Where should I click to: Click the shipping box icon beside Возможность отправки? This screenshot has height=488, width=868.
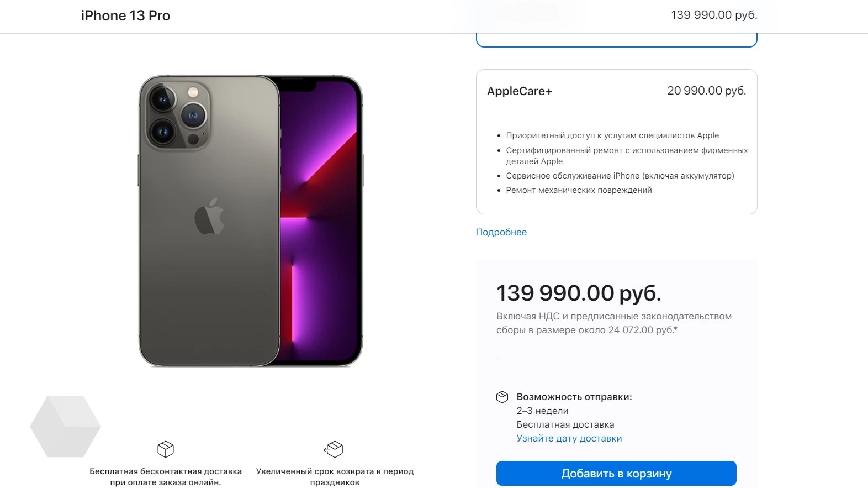(502, 397)
